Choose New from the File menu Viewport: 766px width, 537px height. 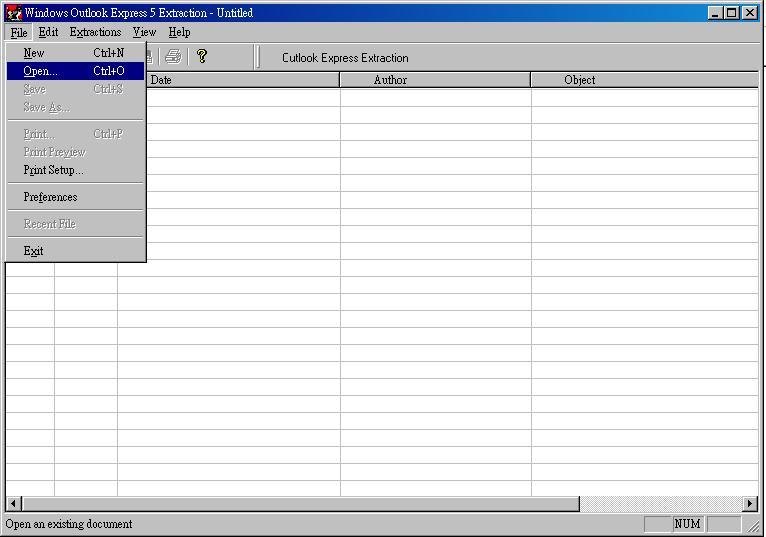[x=76, y=53]
